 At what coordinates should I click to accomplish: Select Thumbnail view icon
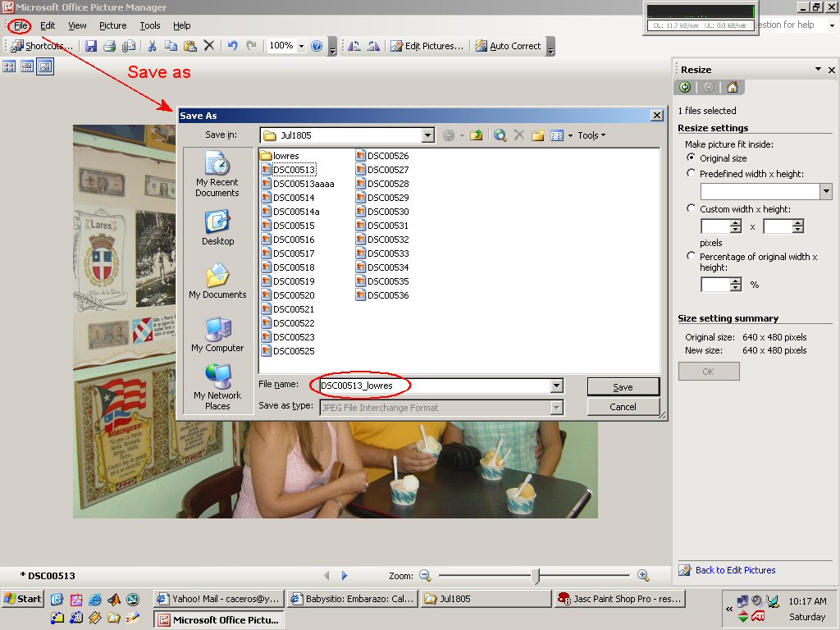(x=10, y=67)
